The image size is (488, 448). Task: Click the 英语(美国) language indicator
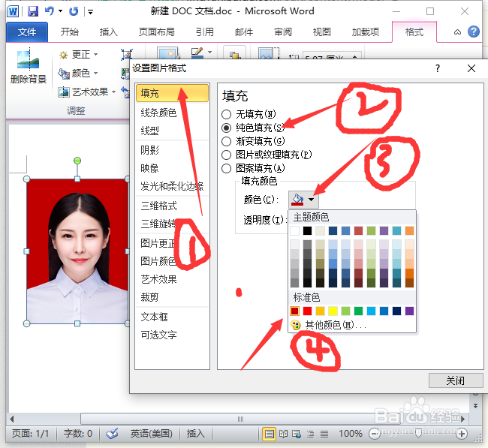point(151,434)
